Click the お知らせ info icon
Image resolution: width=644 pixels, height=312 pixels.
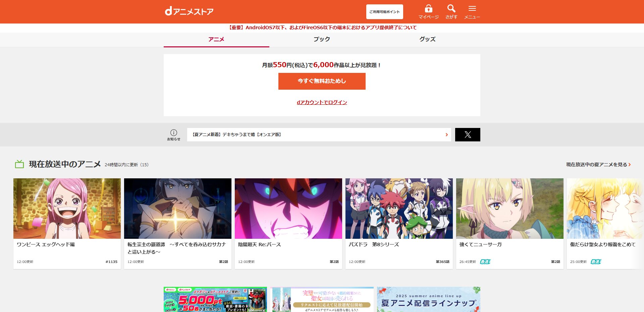point(174,135)
